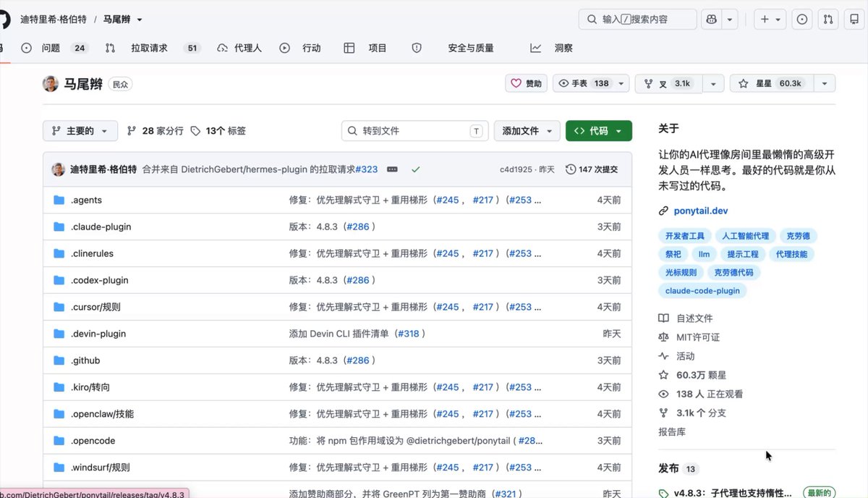Click the .cursor/规则 folder icon
Screen dimensions: 868x498
click(x=59, y=307)
